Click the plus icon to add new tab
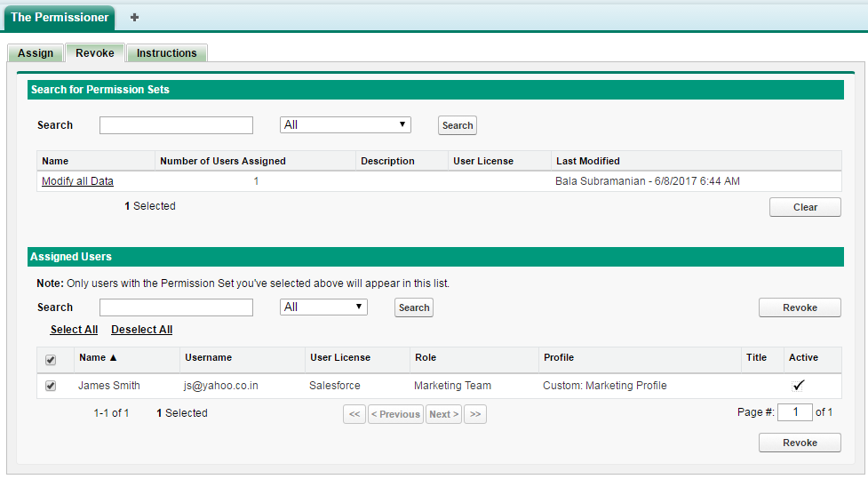868x479 pixels. click(x=134, y=17)
